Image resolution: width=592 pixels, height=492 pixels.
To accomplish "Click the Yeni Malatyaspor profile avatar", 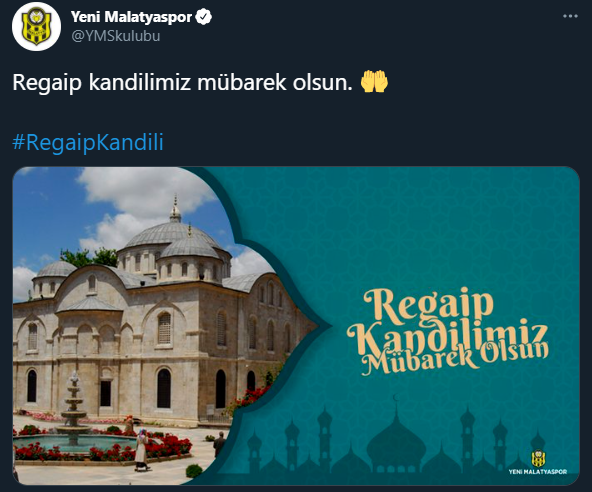I will 36,26.
